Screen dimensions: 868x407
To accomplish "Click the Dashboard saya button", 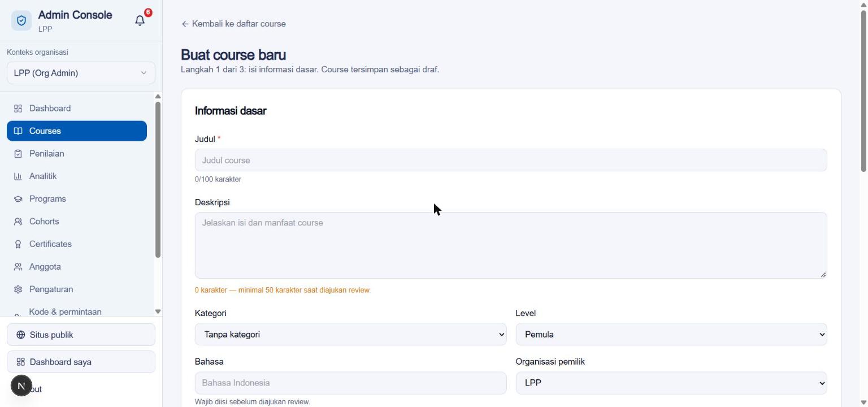I will point(81,362).
